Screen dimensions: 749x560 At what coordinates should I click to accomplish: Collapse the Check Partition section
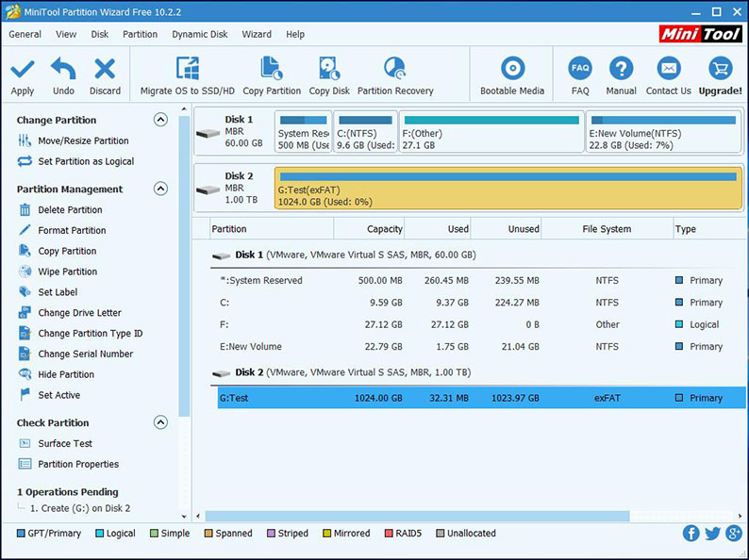point(160,422)
